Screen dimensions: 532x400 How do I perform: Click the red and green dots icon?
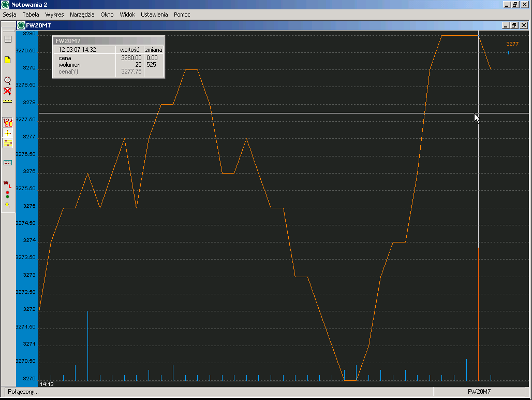click(8, 194)
